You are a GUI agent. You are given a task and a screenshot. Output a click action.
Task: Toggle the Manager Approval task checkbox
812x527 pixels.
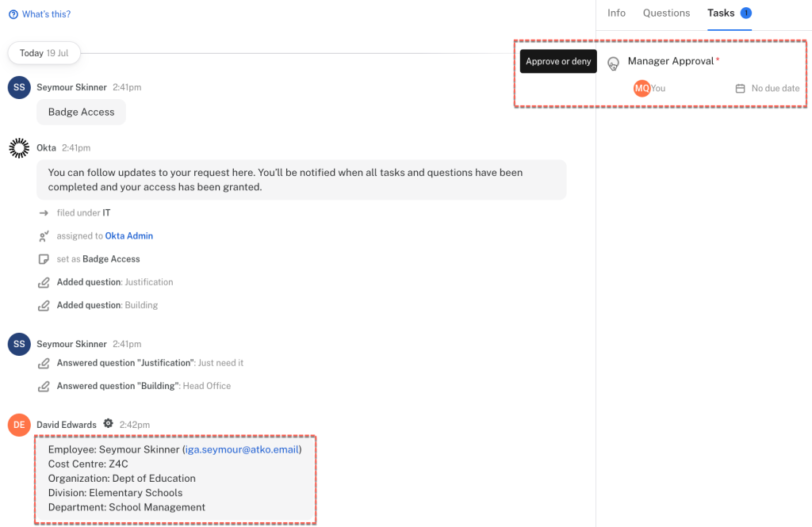click(613, 63)
